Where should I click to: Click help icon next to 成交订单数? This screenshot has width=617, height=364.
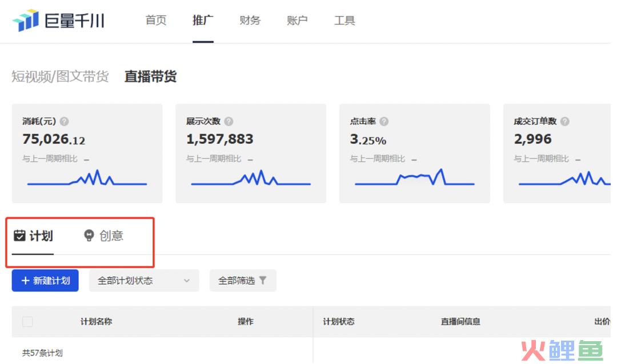(564, 122)
